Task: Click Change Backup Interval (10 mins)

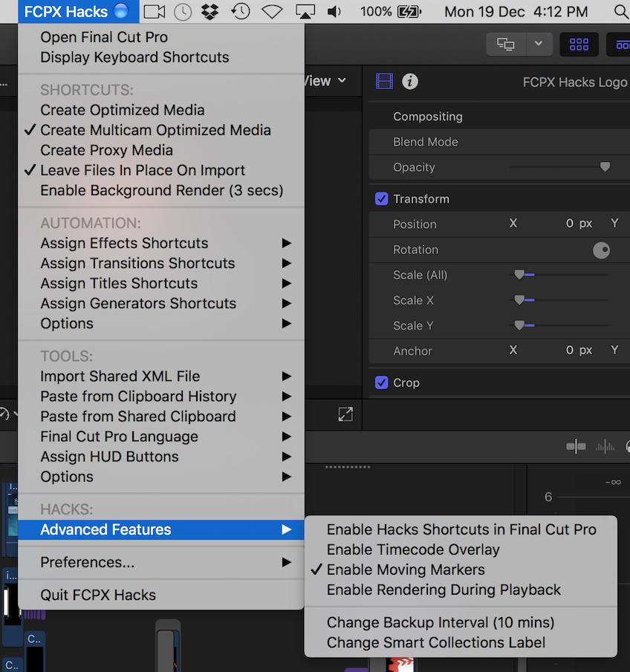Action: [441, 622]
